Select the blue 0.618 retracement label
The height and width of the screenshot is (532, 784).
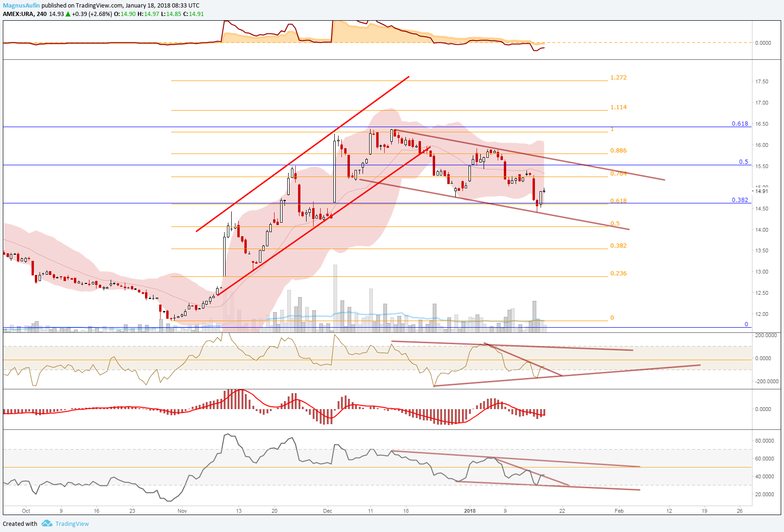tap(740, 124)
